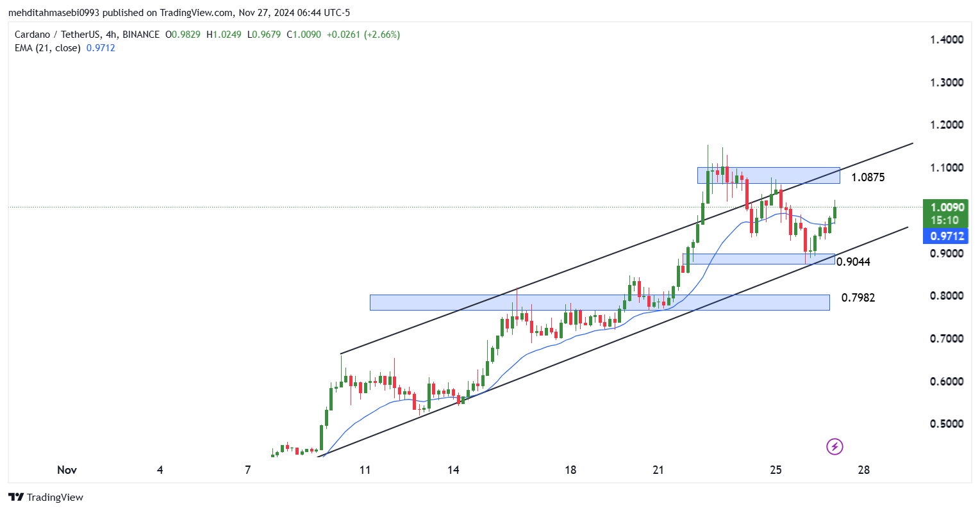The width and height of the screenshot is (980, 511).
Task: Click the purple lightning bolt icon
Action: click(x=835, y=446)
